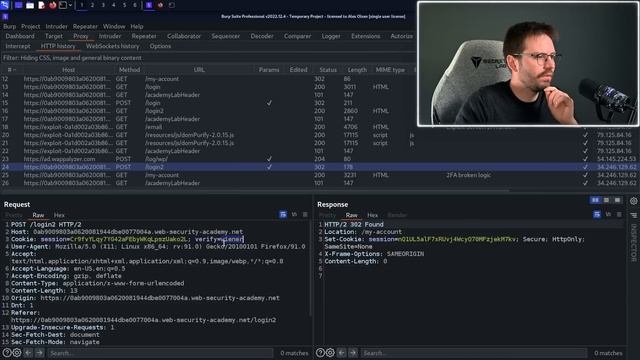Screen dimensions: 640x360
Task: Click the filter bar hiding CSS and images
Action: pos(208,58)
